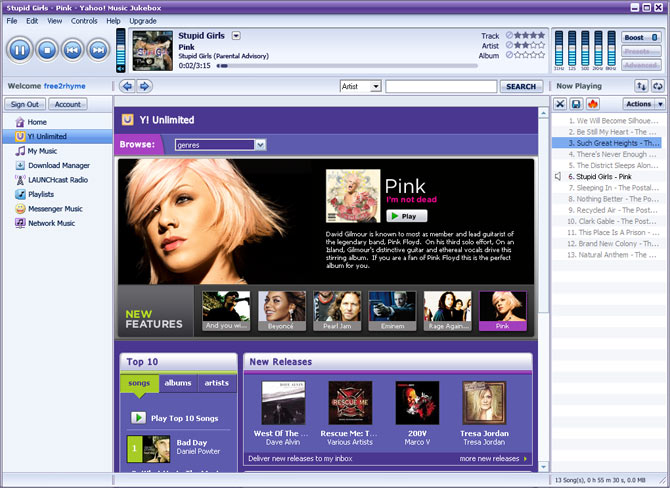Viewport: 670px width, 488px height.
Task: Clear the Now Playing list
Action: pyautogui.click(x=561, y=104)
